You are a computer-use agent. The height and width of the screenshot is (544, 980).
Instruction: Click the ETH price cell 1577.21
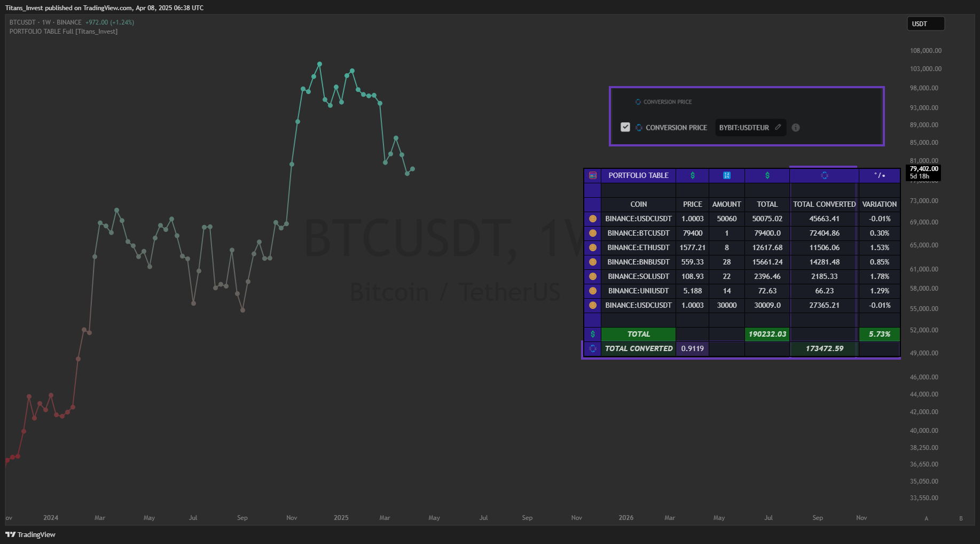693,247
